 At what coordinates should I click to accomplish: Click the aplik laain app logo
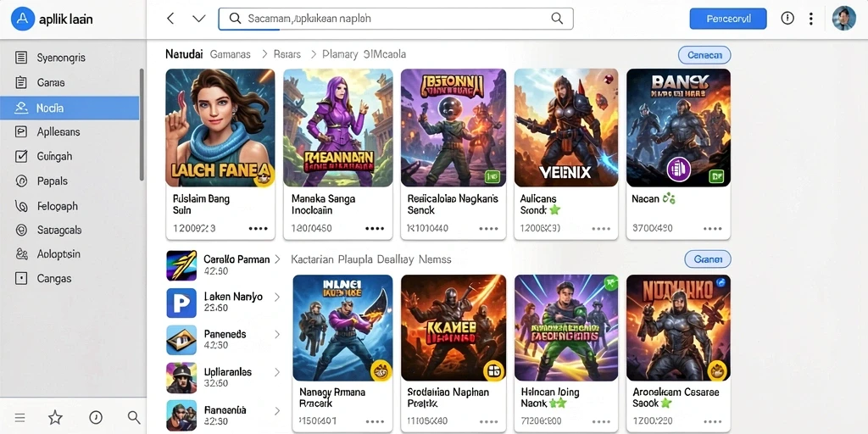click(x=23, y=19)
